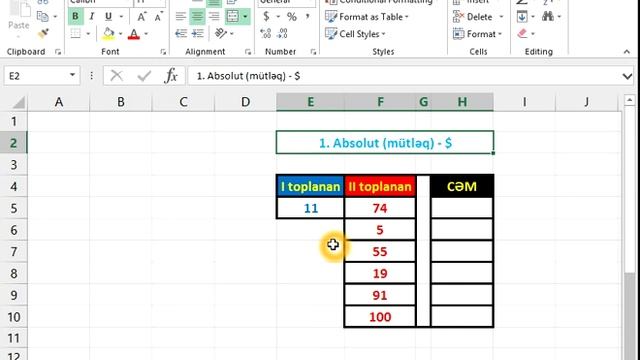
Task: Select the 'CƏM' header cell
Action: [x=462, y=187]
